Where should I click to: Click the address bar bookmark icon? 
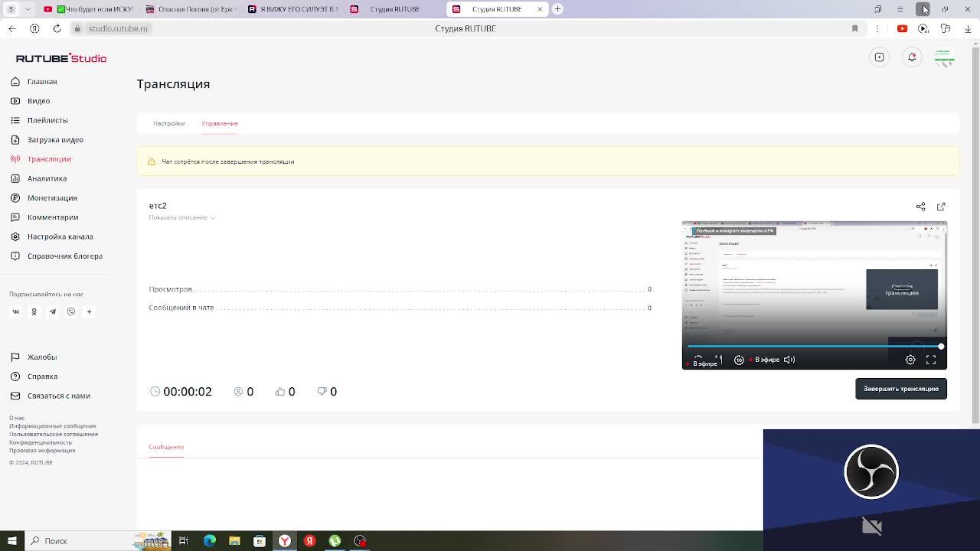(x=854, y=28)
